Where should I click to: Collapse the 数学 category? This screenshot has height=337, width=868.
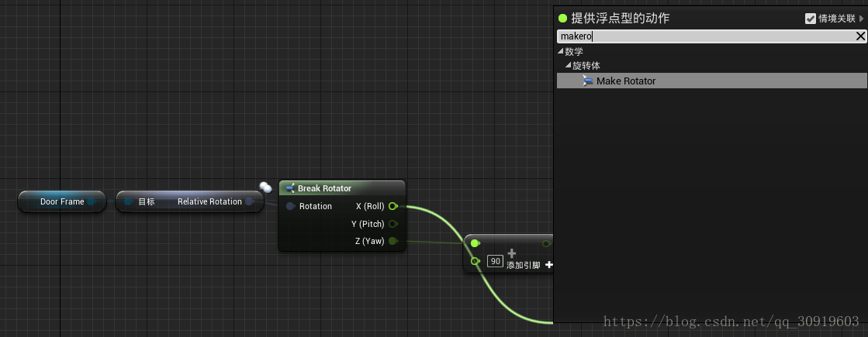[560, 51]
